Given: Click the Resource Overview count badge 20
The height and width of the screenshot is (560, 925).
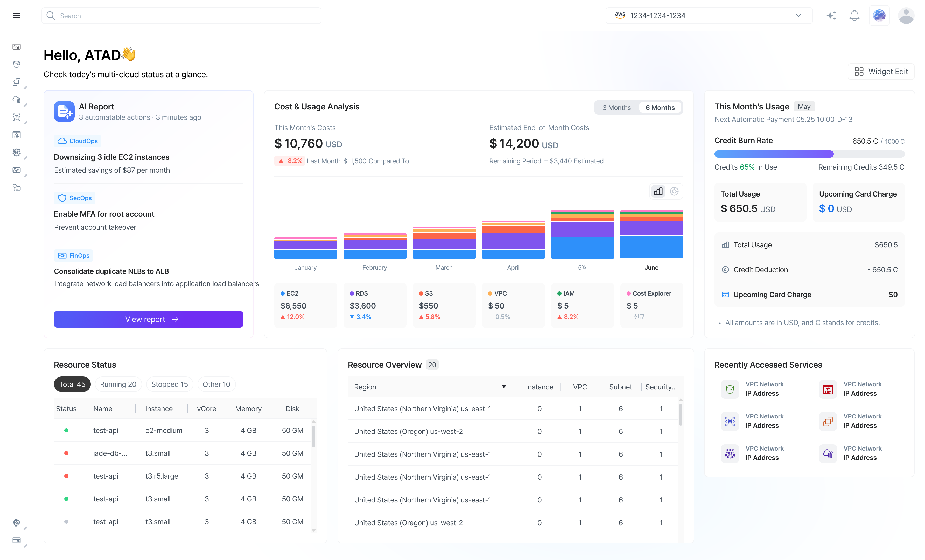Looking at the screenshot, I should point(432,365).
